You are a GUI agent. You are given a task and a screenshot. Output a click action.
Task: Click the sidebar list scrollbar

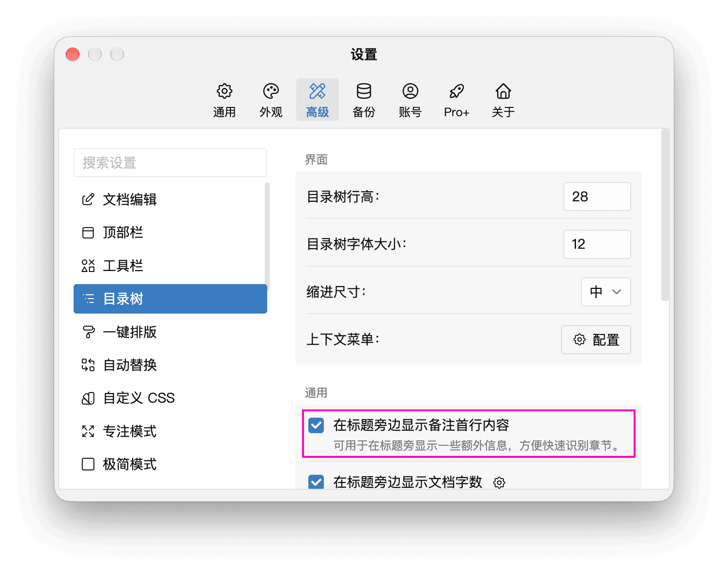(x=267, y=236)
